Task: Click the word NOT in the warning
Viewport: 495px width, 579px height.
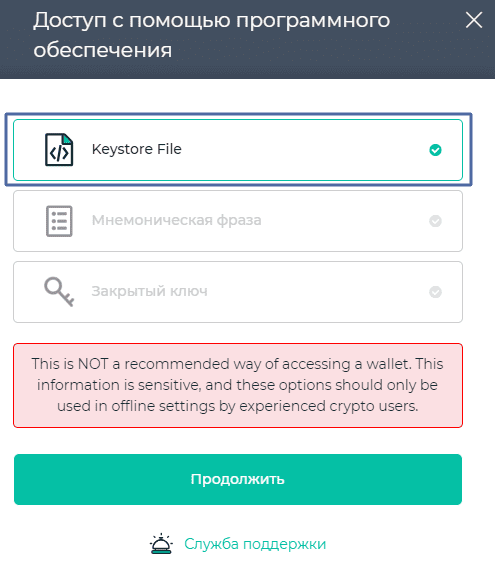Action: [x=93, y=364]
